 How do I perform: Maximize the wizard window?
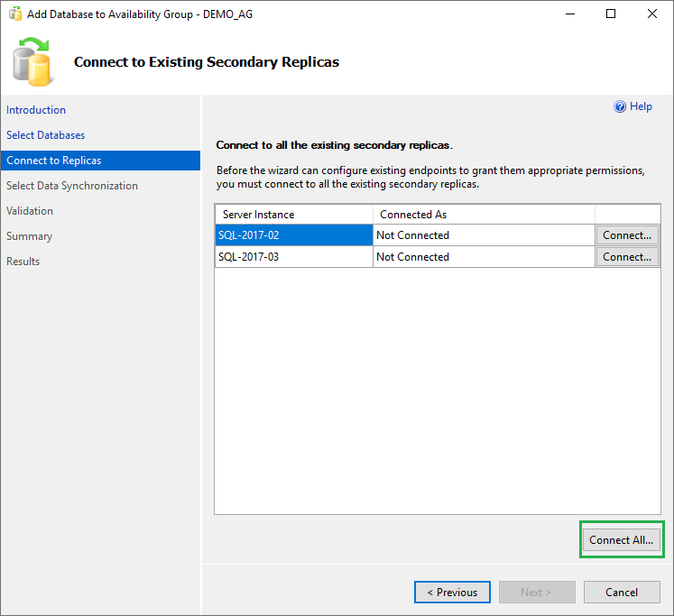pos(611,14)
